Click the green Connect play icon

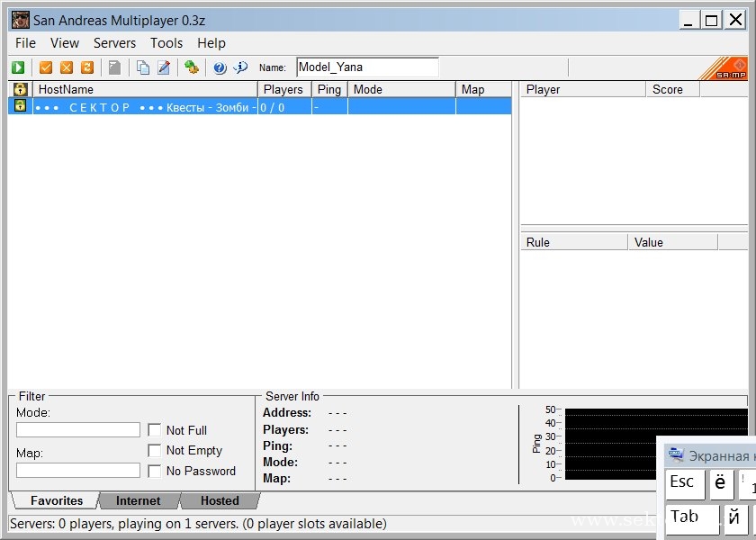18,67
